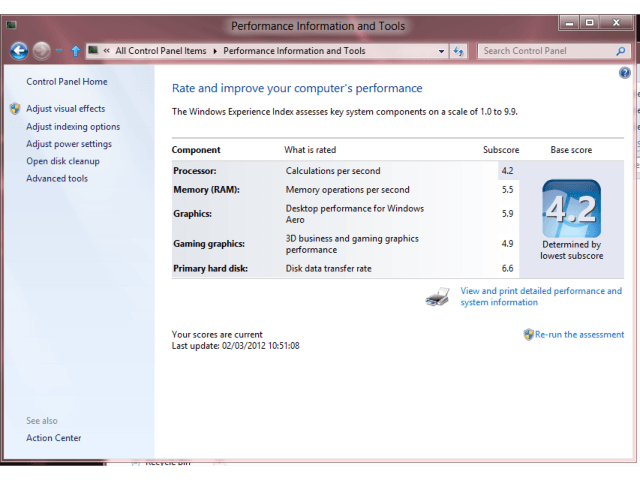Click Re-run the assessment
The image size is (640, 480).
580,335
